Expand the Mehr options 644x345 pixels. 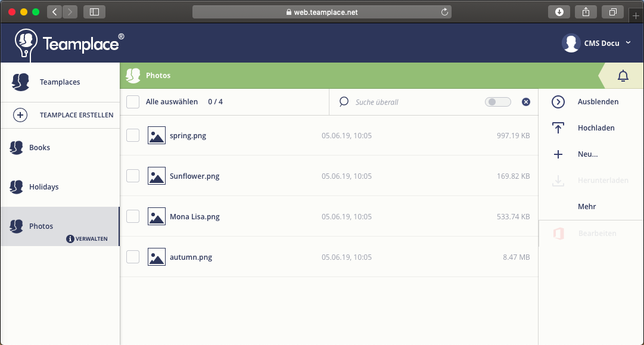(586, 207)
